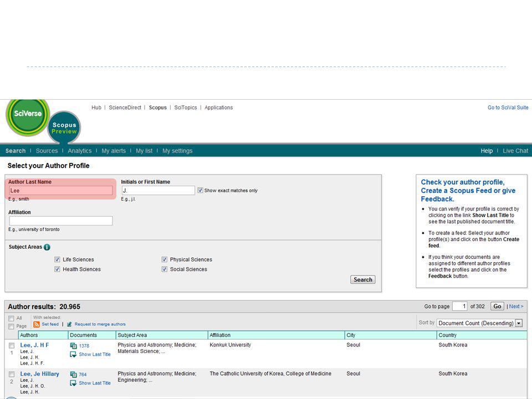Uncheck Show exact matches only

(x=200, y=190)
